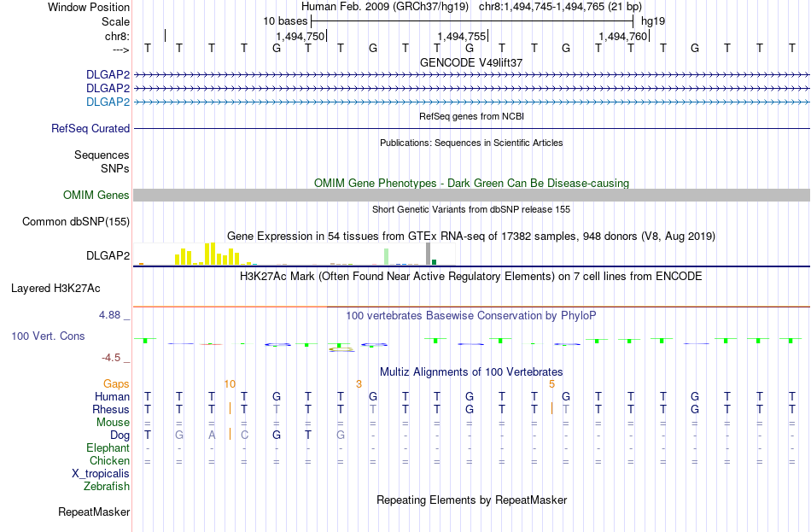Select the Human alignment row label
The image size is (811, 532).
click(112, 396)
